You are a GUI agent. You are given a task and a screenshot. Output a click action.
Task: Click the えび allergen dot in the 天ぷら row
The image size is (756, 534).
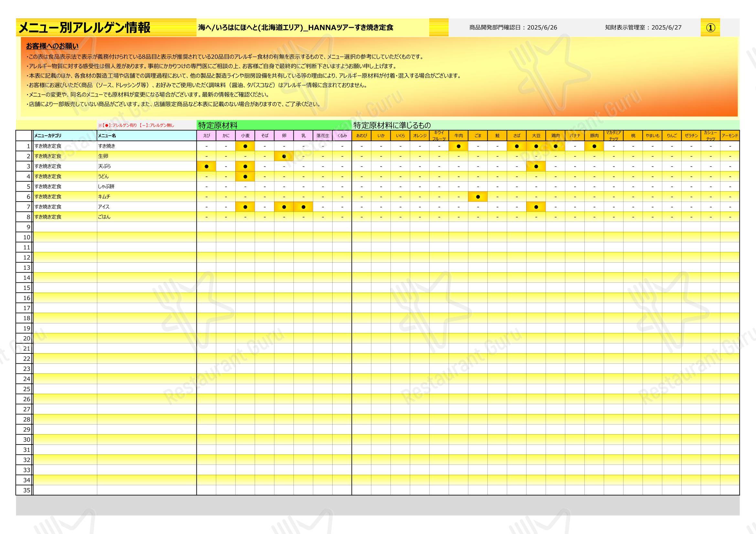coord(207,166)
